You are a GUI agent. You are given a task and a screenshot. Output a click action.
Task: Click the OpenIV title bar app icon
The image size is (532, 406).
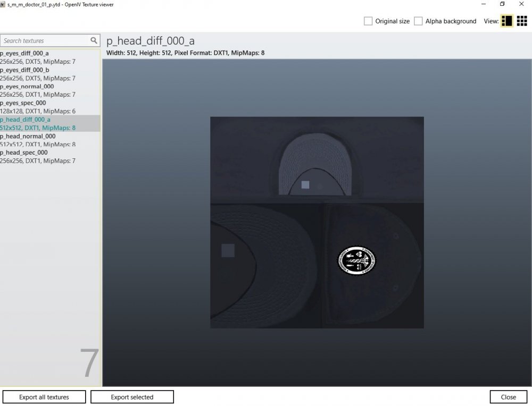pyautogui.click(x=2, y=4)
